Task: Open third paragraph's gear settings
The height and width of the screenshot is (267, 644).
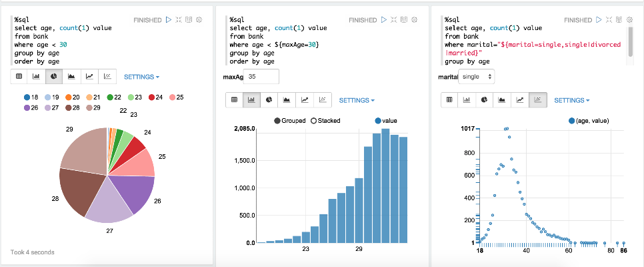Action: click(x=629, y=20)
